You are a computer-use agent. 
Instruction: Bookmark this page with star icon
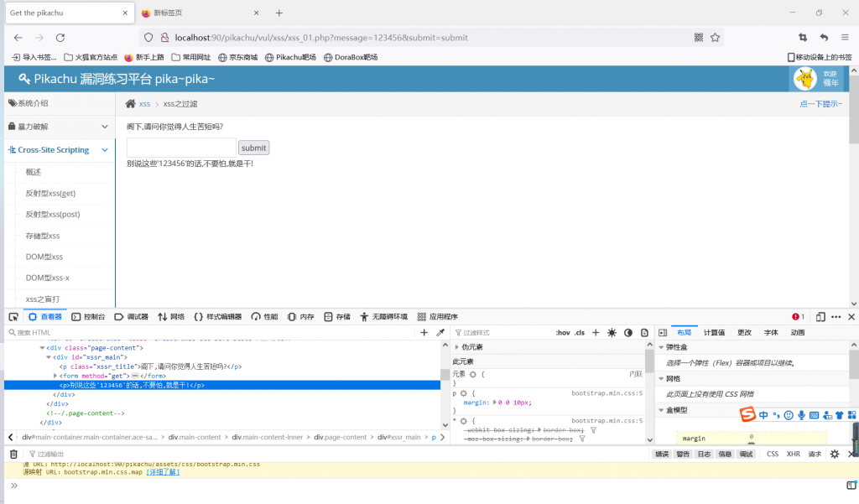coord(716,38)
